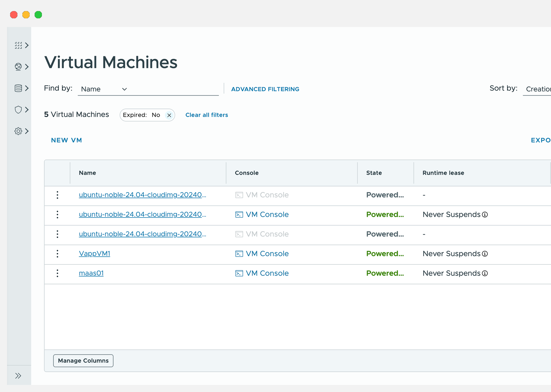Expand the sidebar with double chevron

coord(18,376)
